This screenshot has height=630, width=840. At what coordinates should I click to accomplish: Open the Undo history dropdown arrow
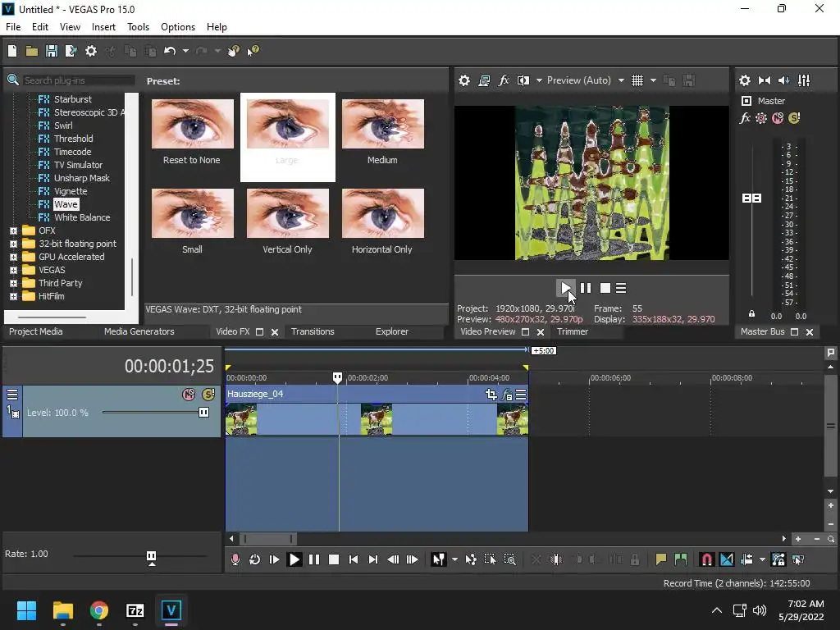click(185, 51)
